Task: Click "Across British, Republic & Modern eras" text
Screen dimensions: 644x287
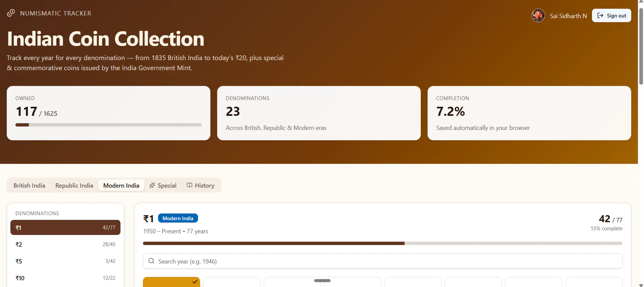Action: 276,128
